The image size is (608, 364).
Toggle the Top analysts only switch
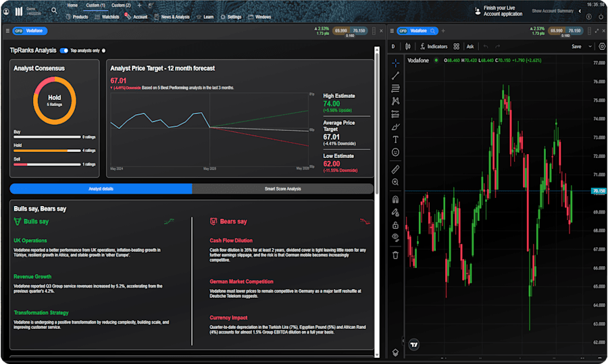pos(64,51)
